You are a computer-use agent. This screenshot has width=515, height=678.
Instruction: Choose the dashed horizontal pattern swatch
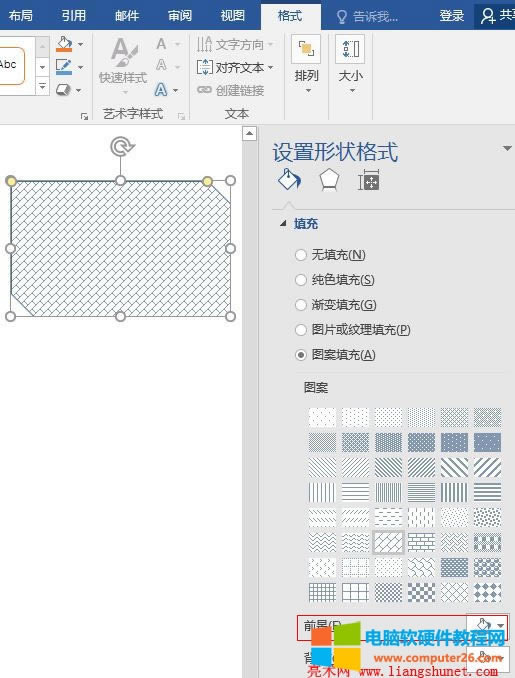[x=388, y=517]
